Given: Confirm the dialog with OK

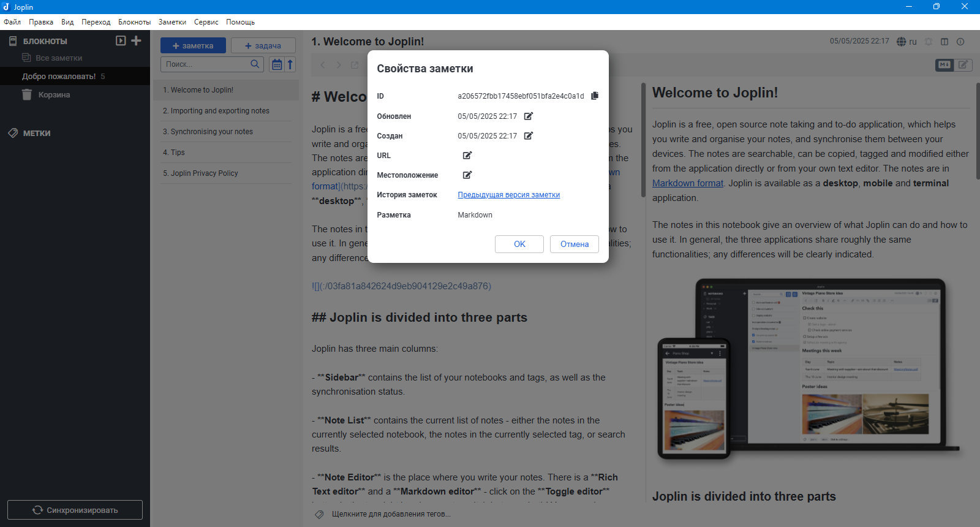Looking at the screenshot, I should 519,244.
